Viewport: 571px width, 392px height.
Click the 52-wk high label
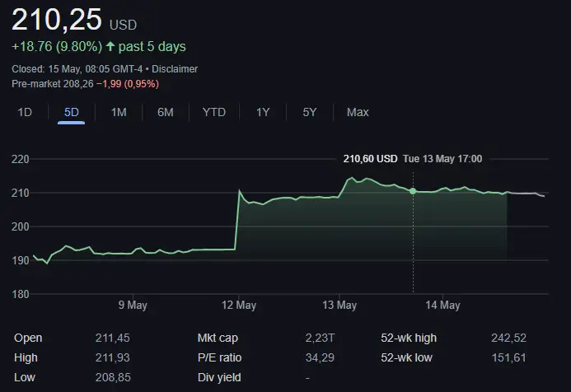pyautogui.click(x=409, y=338)
